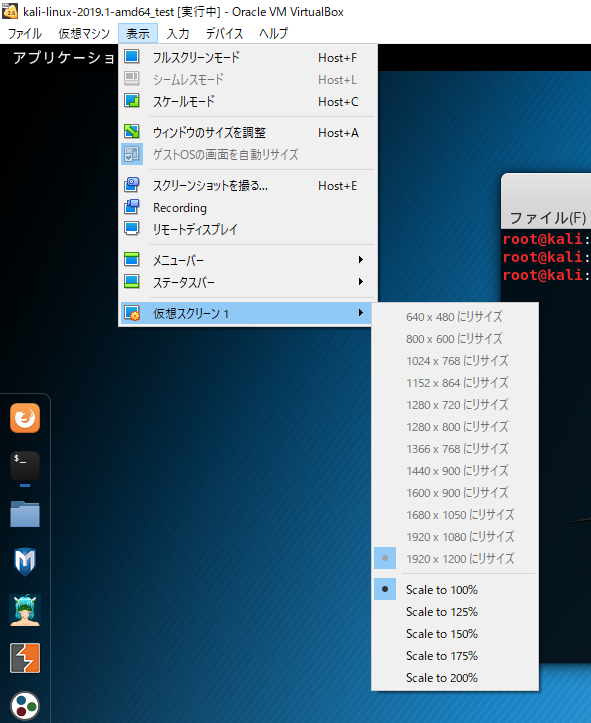Select Scale to 125% option
Viewport: 591px width, 723px height.
pos(455,611)
